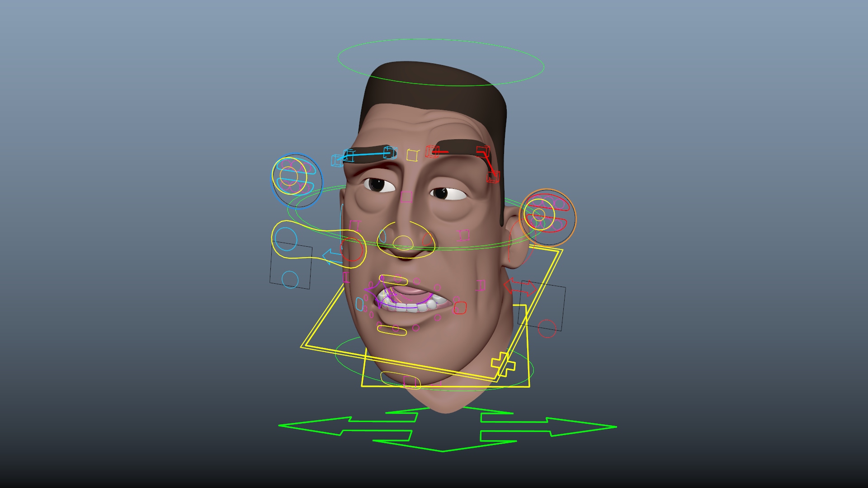
Task: Click the orange inner circle in blue-ringed eye panel
Action: coord(288,176)
